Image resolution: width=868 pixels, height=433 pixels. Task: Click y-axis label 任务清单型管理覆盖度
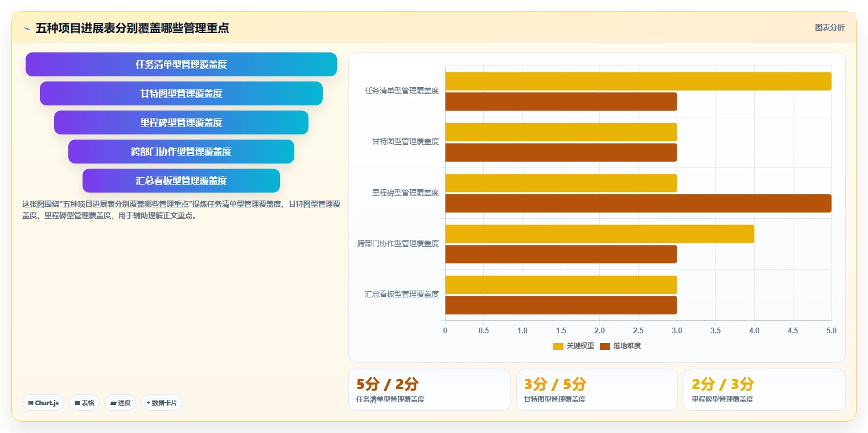coord(402,91)
